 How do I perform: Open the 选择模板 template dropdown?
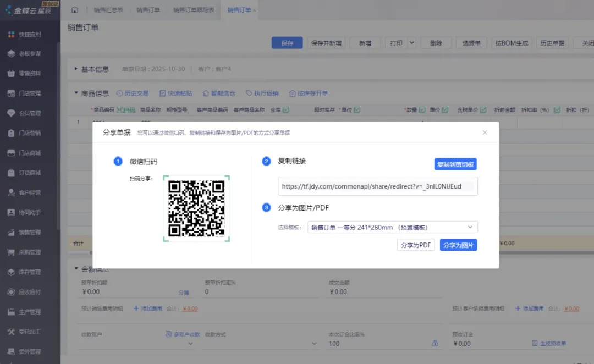pyautogui.click(x=393, y=227)
